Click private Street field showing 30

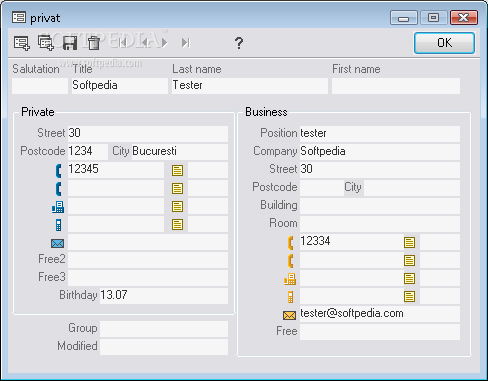click(x=148, y=134)
